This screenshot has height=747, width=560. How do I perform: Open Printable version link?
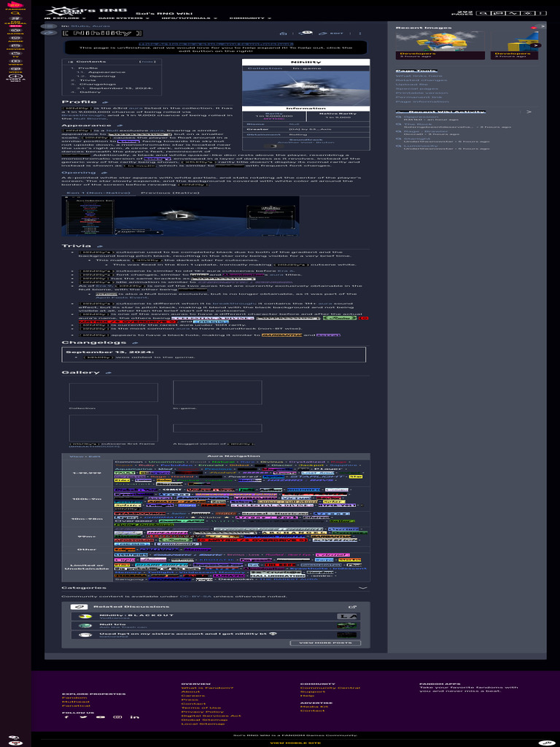point(421,93)
